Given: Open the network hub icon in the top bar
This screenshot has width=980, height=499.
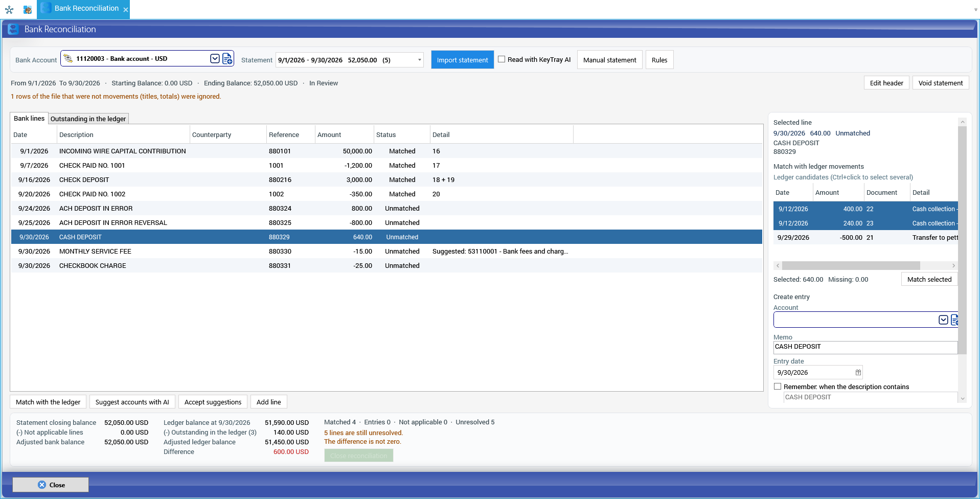Looking at the screenshot, I should coord(9,9).
